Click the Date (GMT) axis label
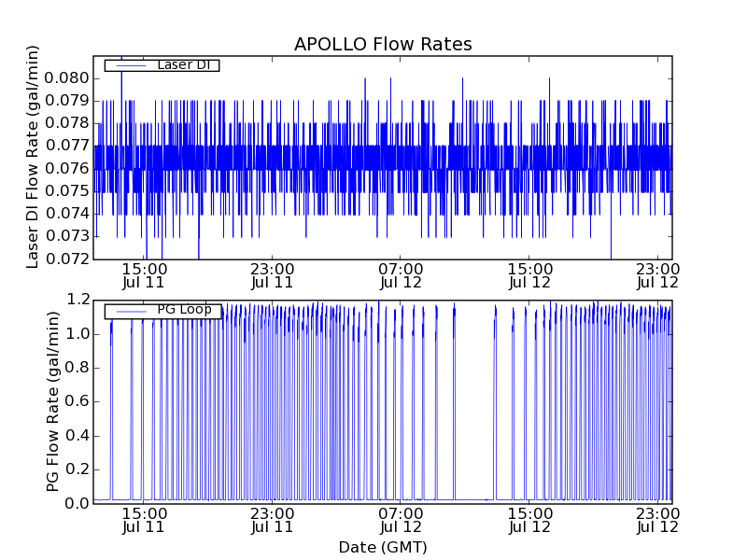 (383, 547)
